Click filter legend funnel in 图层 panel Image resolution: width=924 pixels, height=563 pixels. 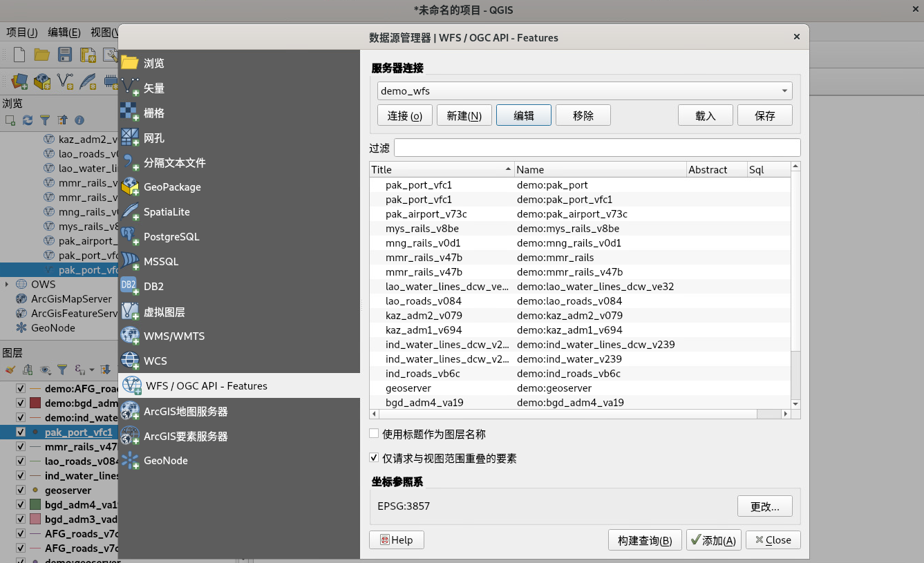click(x=62, y=370)
